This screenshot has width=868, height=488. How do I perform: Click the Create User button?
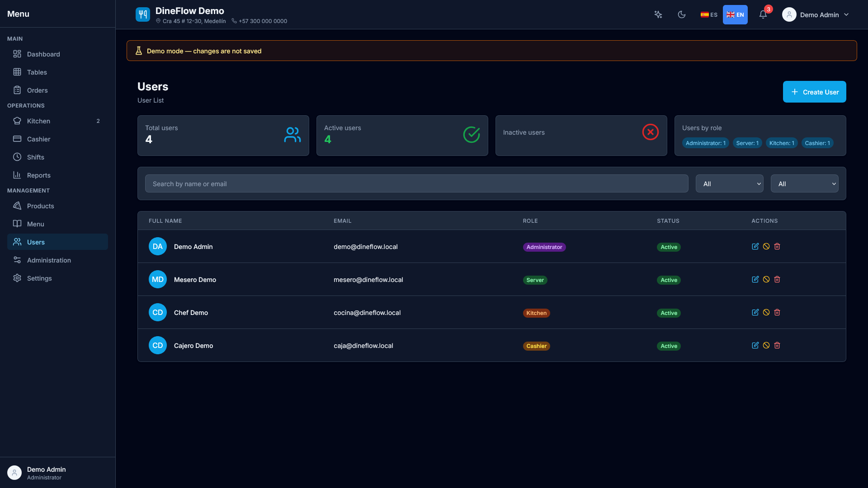814,92
